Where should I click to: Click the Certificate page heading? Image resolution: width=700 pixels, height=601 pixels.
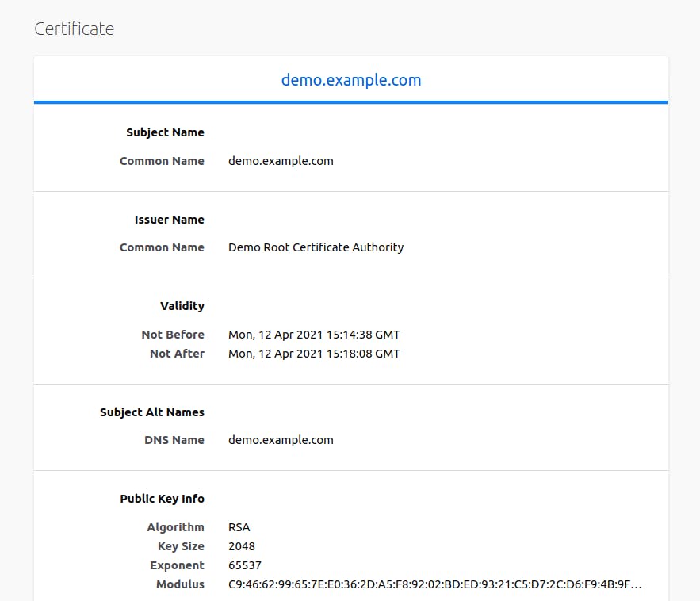tap(75, 29)
